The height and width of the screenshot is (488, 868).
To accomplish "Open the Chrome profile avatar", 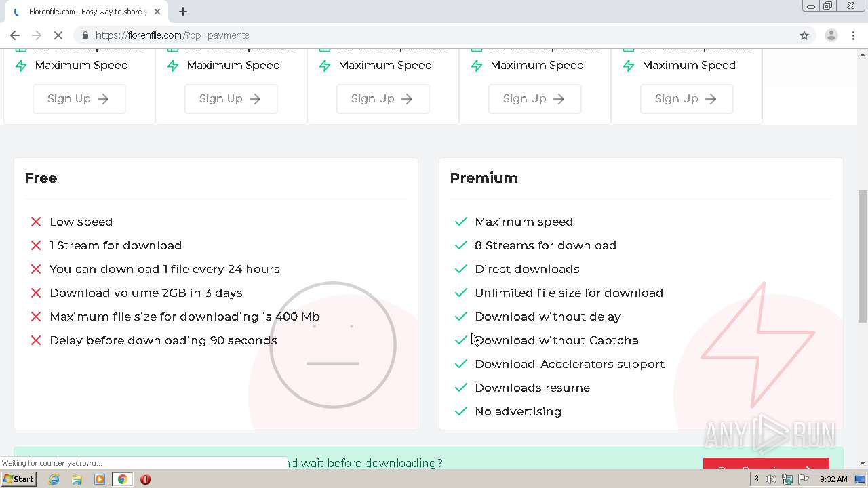I will point(831,35).
